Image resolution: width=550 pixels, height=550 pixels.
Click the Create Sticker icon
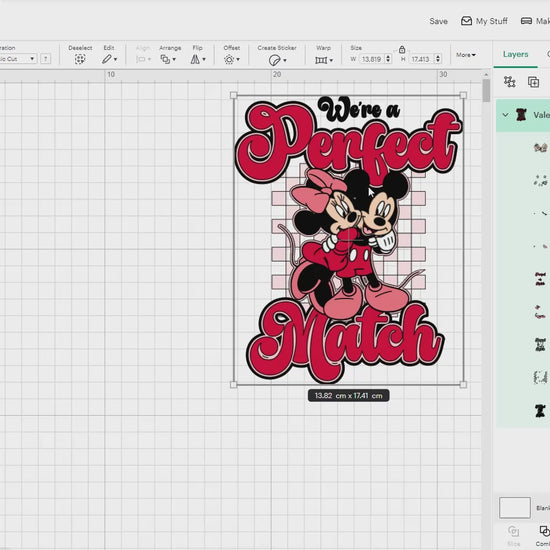point(274,60)
